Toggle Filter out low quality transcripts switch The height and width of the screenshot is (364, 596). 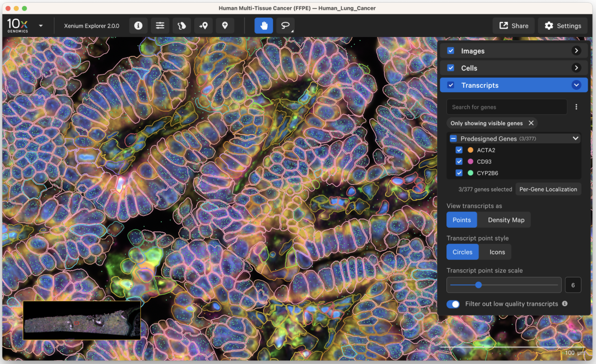click(453, 304)
